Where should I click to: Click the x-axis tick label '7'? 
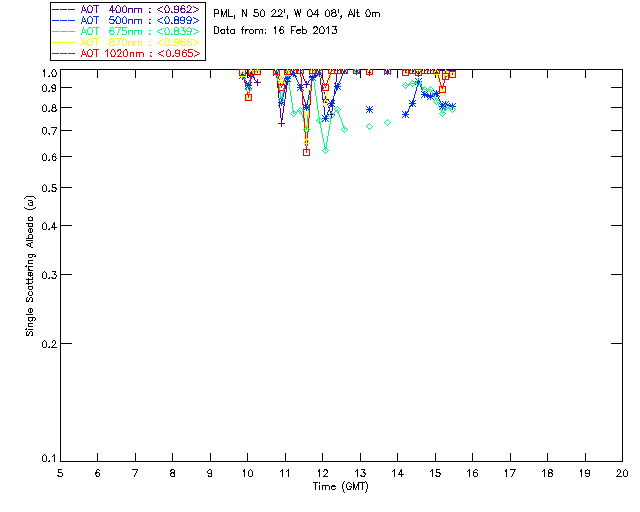coord(135,473)
